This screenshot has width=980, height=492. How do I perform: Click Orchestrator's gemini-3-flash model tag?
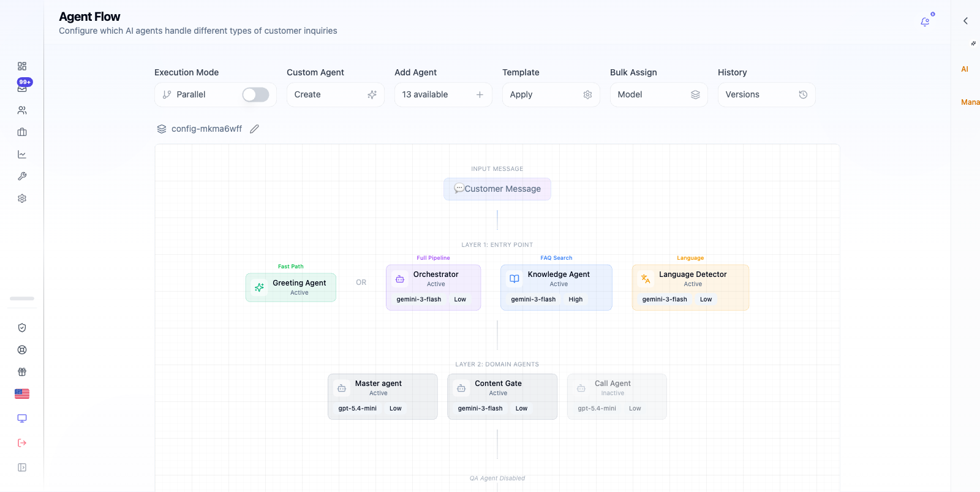(419, 300)
